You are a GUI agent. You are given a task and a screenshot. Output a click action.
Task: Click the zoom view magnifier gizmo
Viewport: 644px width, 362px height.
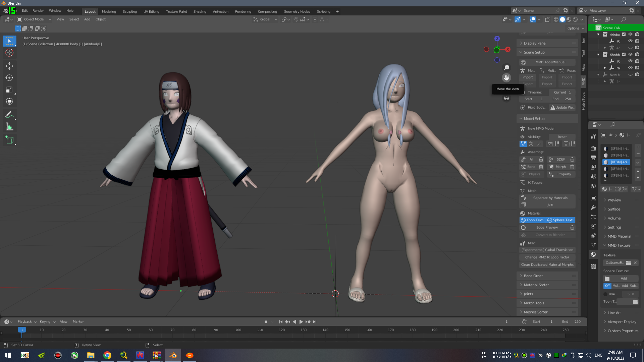(506, 68)
